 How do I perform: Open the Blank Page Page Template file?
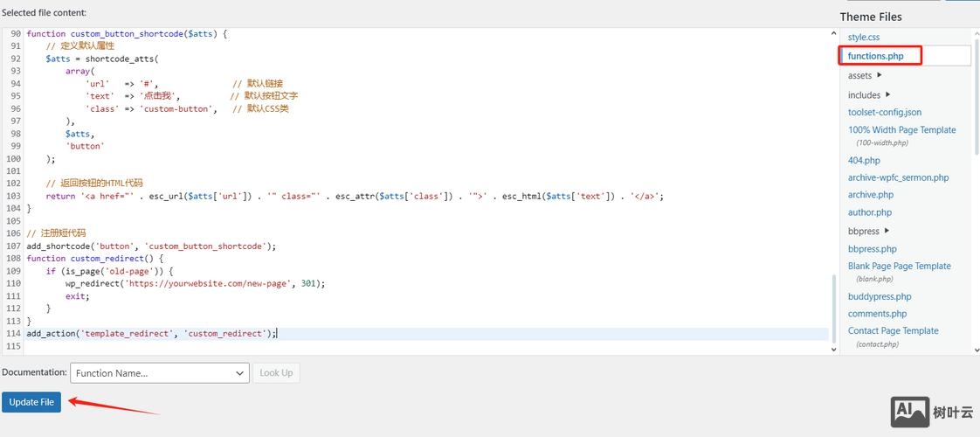[899, 267]
